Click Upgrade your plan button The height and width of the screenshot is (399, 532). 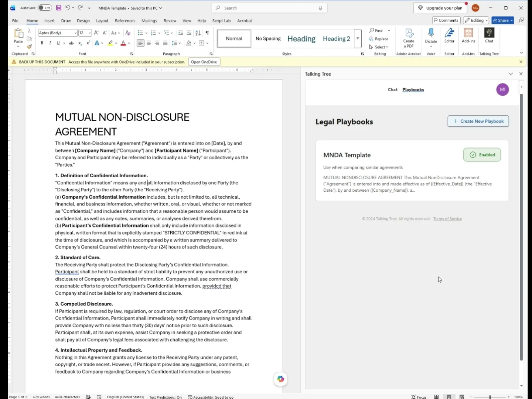pos(440,8)
